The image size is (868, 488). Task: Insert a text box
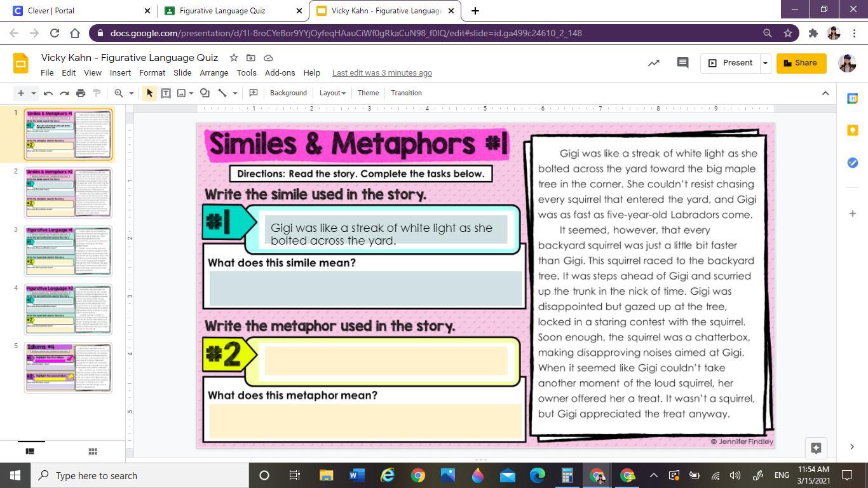(x=166, y=93)
